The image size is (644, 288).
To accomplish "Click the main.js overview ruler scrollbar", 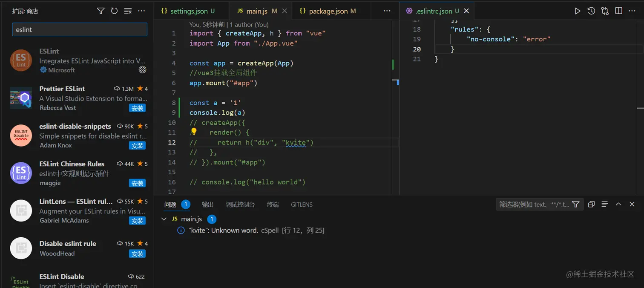I will 396,107.
